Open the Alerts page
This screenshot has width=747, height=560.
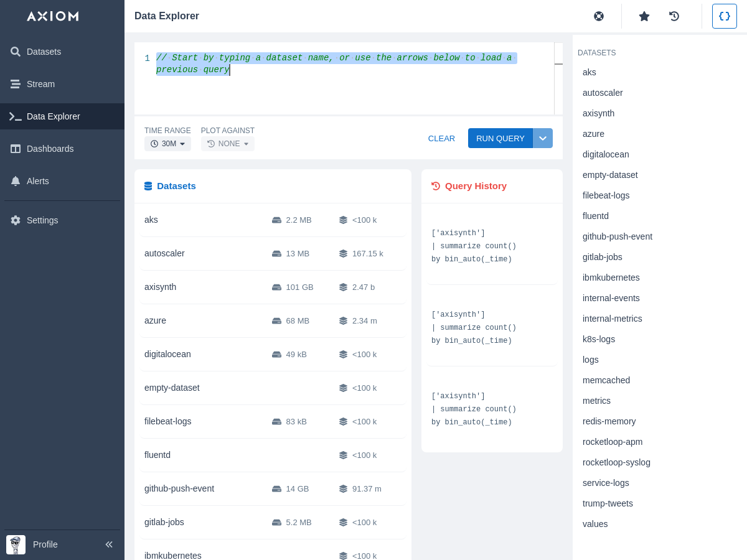[38, 181]
